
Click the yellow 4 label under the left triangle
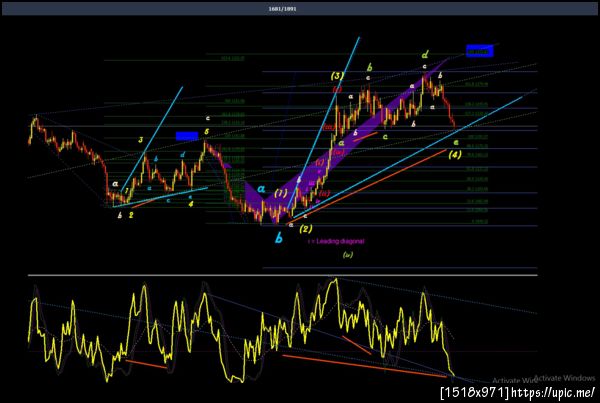(191, 204)
